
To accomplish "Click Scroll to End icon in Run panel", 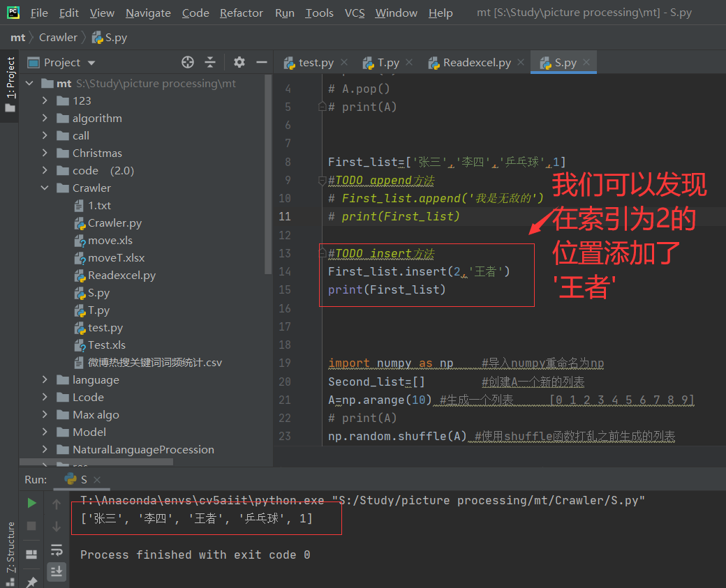I will [x=57, y=572].
